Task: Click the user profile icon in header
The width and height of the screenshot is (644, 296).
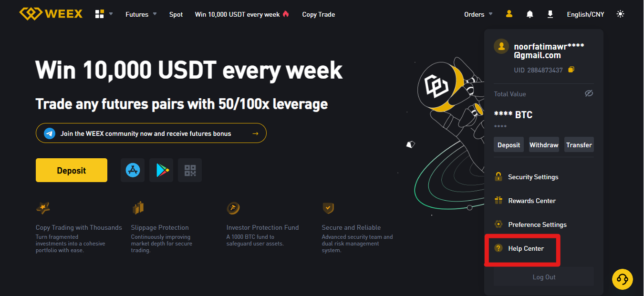Action: (509, 14)
